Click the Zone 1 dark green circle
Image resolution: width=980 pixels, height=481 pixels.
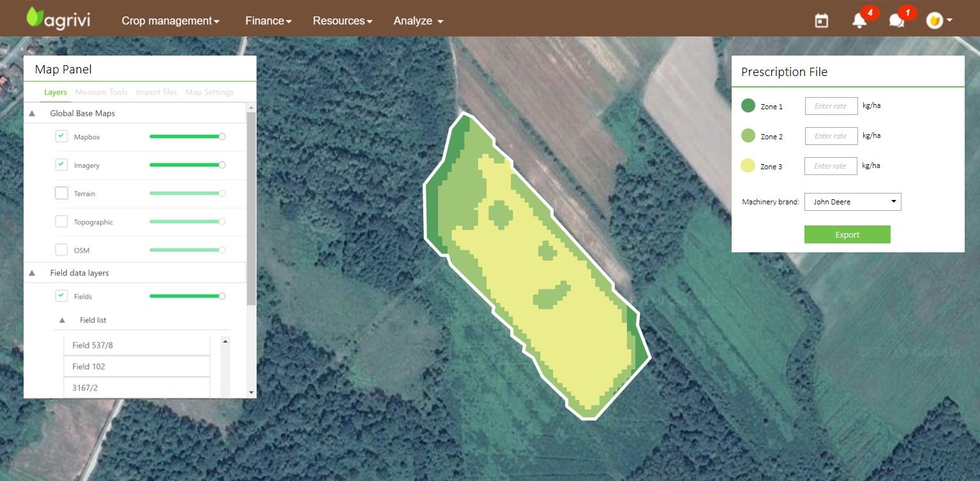748,106
